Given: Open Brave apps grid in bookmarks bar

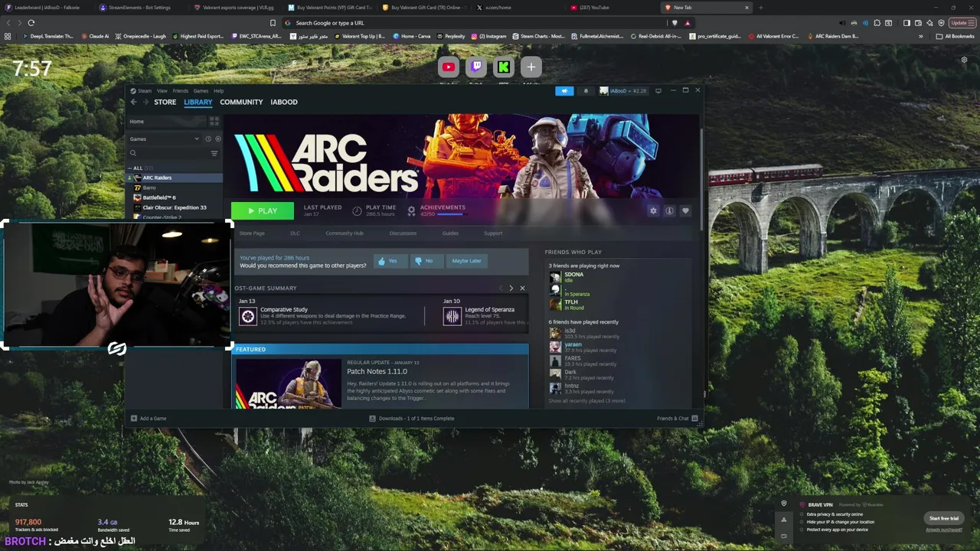Looking at the screenshot, I should 8,36.
